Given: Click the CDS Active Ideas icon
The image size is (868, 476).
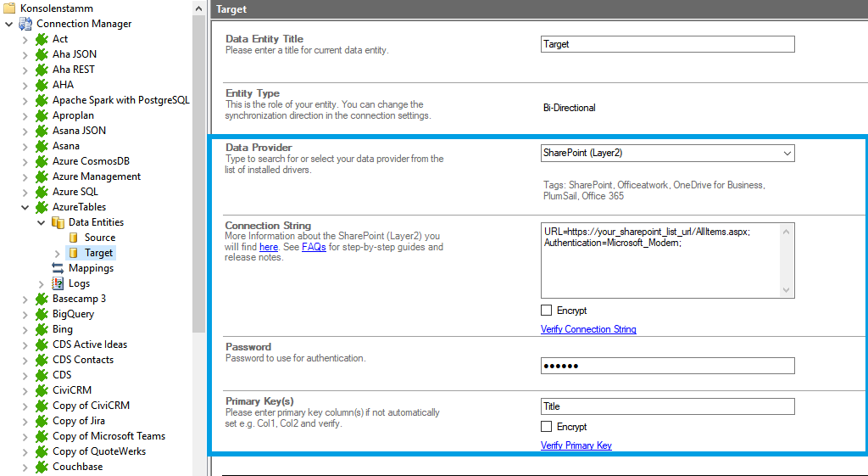Looking at the screenshot, I should [x=42, y=344].
